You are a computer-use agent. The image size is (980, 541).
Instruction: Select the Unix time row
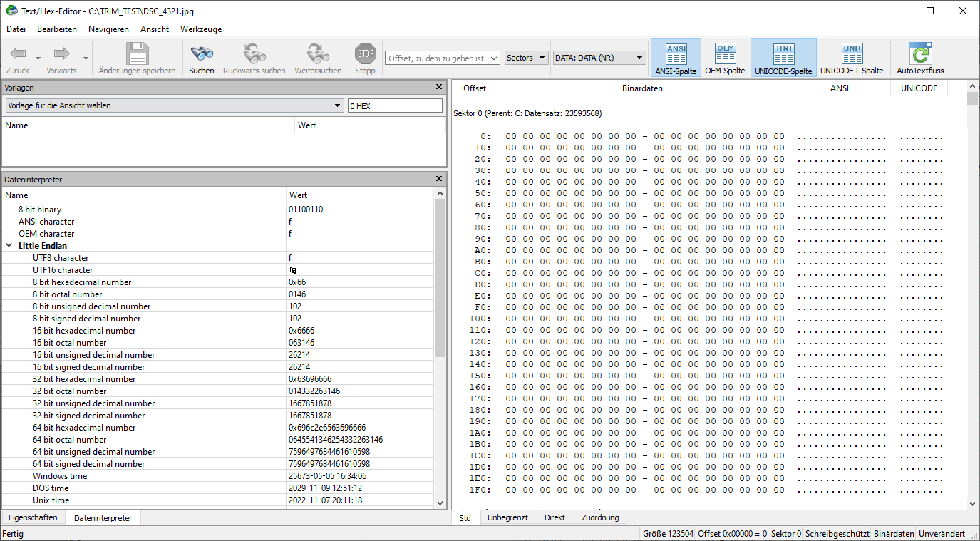pos(217,500)
